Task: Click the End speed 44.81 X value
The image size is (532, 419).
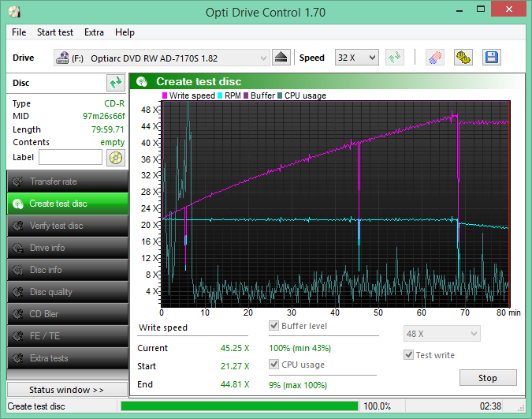Action: (x=235, y=384)
